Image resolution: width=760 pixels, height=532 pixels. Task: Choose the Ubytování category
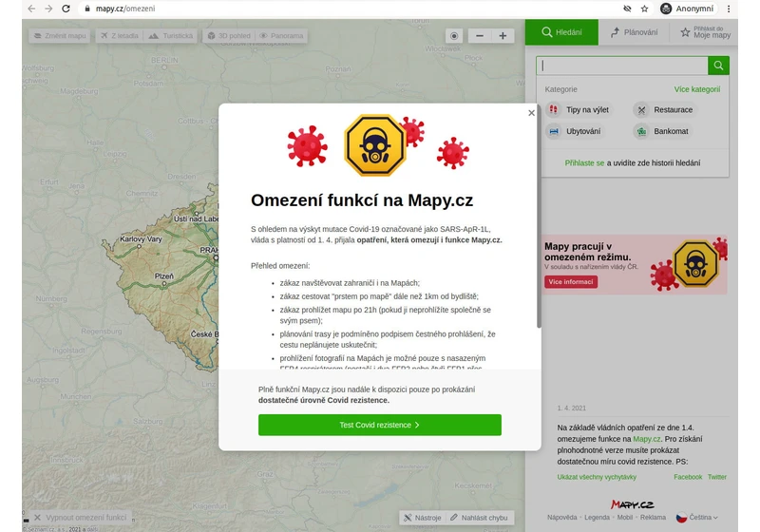[x=575, y=131]
